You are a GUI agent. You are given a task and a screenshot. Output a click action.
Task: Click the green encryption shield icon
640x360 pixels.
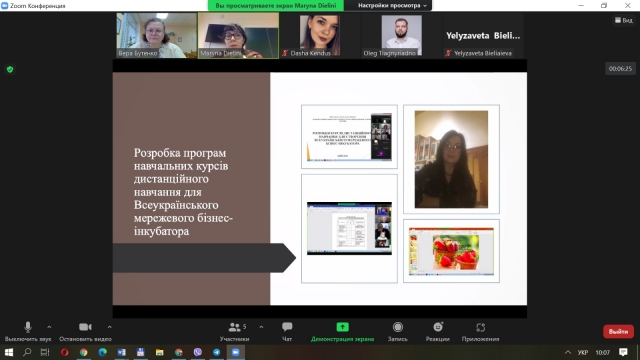coord(10,69)
